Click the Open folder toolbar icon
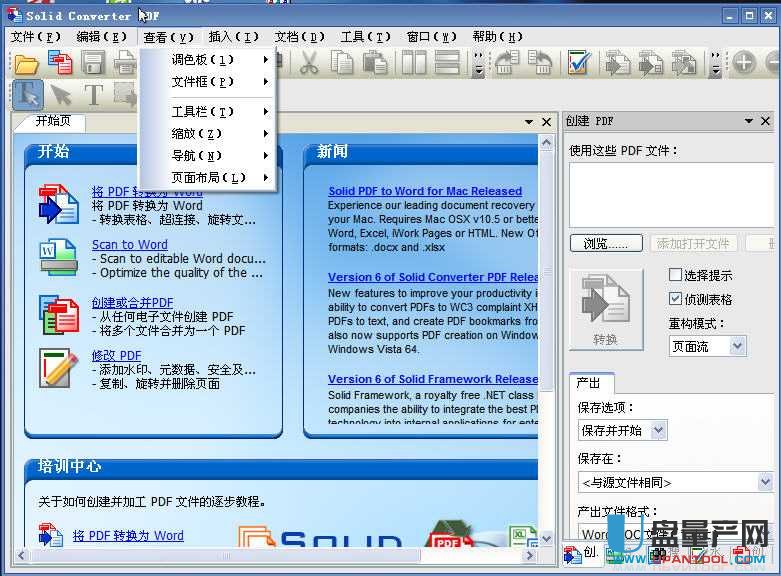The height and width of the screenshot is (576, 781). click(x=26, y=64)
